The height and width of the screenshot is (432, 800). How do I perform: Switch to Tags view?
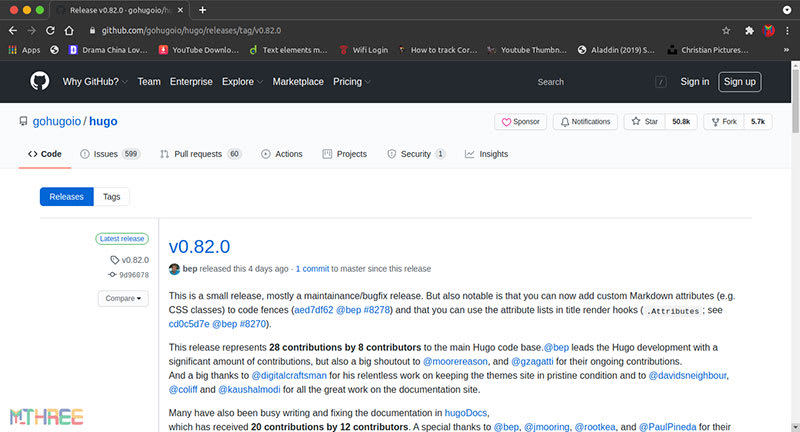pos(111,197)
